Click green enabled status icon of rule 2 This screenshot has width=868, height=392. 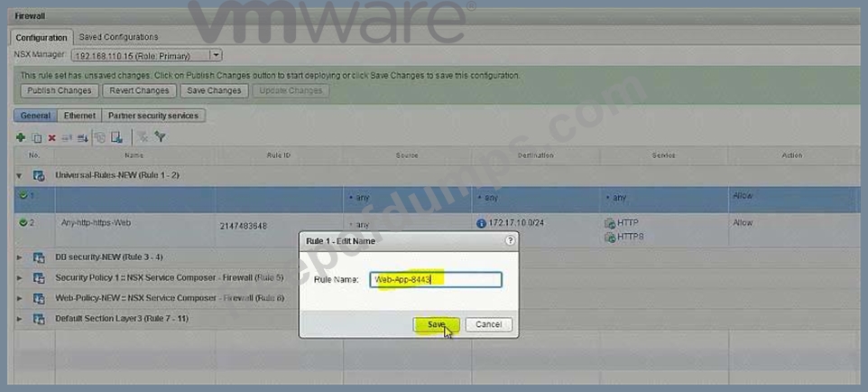tap(23, 222)
